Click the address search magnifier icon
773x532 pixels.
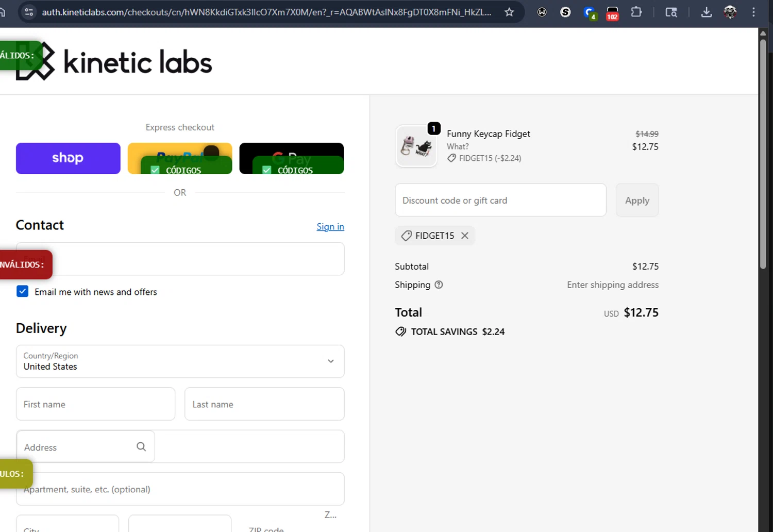point(141,446)
